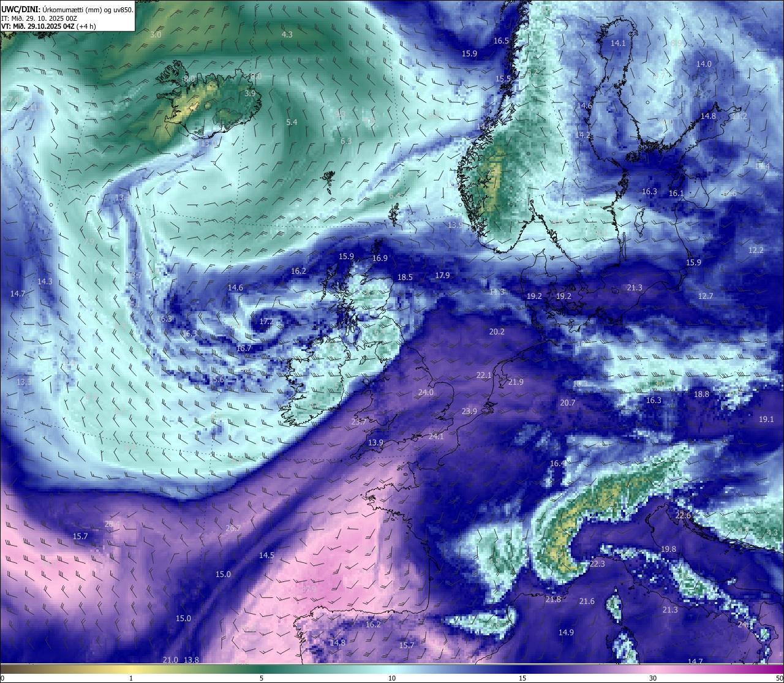Click the legend tick label '5'
The image size is (784, 683).
click(x=262, y=678)
